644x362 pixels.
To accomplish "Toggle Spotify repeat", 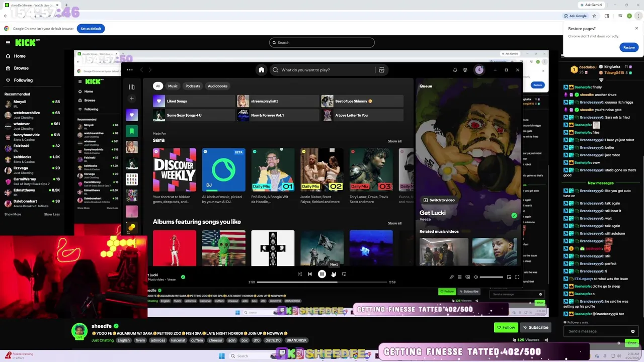I will (344, 274).
